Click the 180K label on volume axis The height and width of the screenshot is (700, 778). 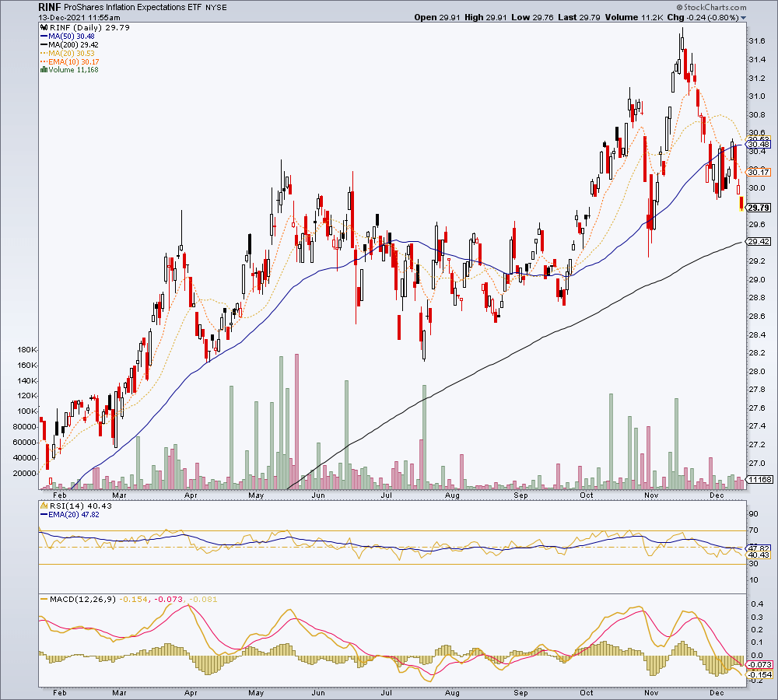(26, 350)
